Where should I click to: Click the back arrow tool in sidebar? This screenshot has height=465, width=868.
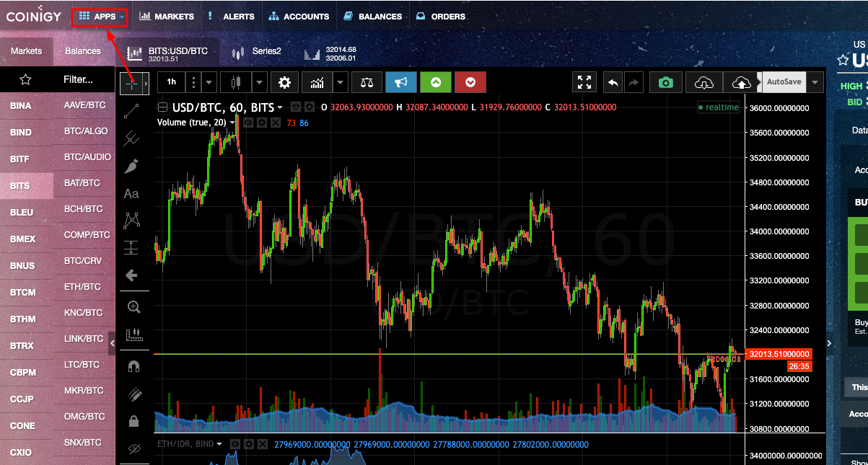click(x=131, y=275)
